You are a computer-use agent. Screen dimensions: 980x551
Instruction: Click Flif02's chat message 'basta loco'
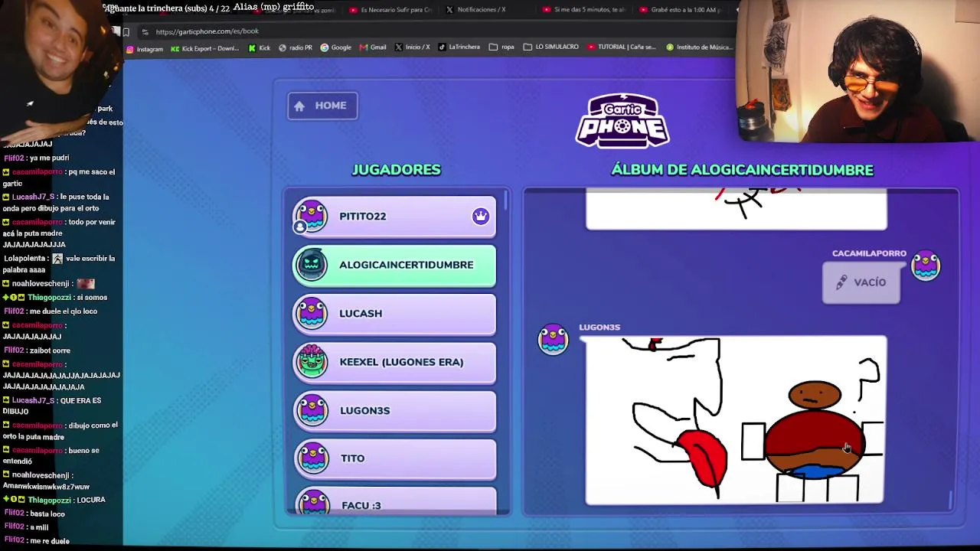tap(34, 514)
